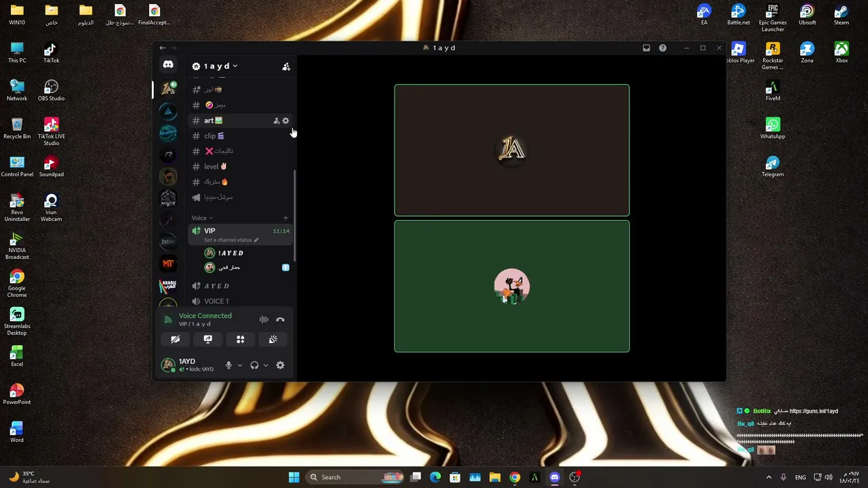Open the taskbar volume control
Screen dimensions: 868x488
click(828, 477)
